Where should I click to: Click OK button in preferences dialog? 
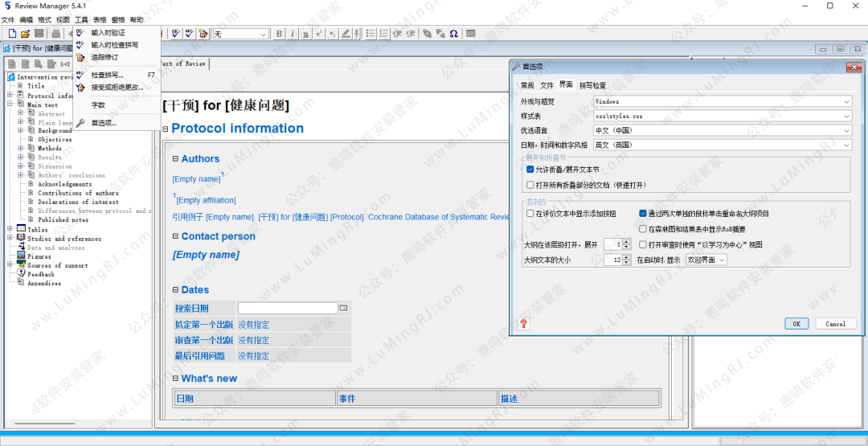[796, 324]
